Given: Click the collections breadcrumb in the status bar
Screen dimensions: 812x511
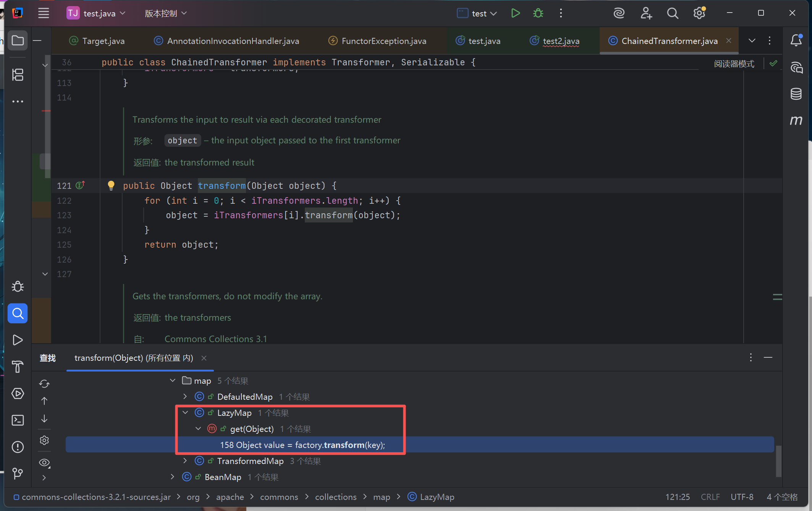Looking at the screenshot, I should [x=335, y=497].
